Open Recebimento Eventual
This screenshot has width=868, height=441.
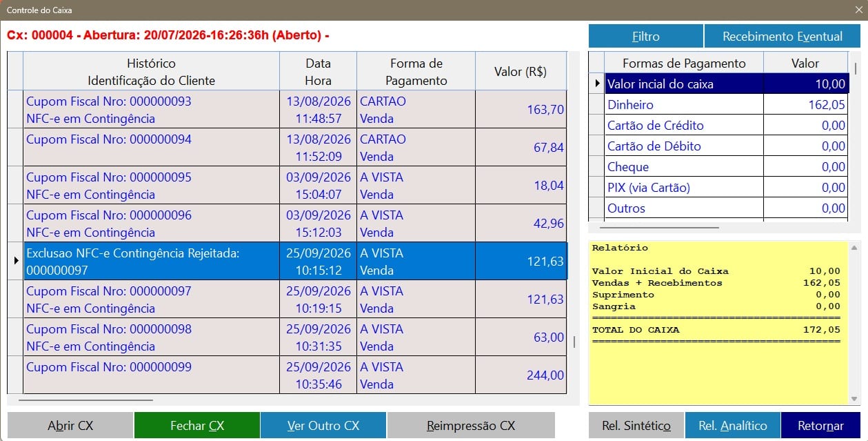tap(783, 37)
